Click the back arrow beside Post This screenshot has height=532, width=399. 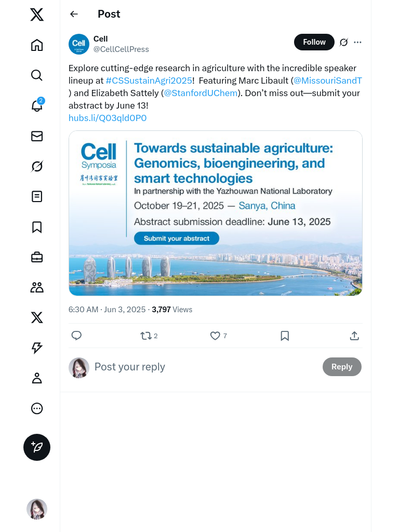pyautogui.click(x=74, y=14)
